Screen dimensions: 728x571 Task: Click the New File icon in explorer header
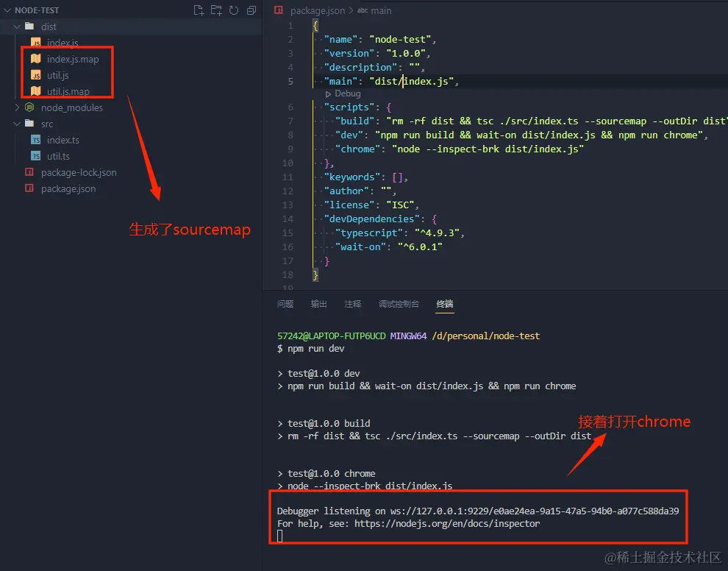point(199,10)
